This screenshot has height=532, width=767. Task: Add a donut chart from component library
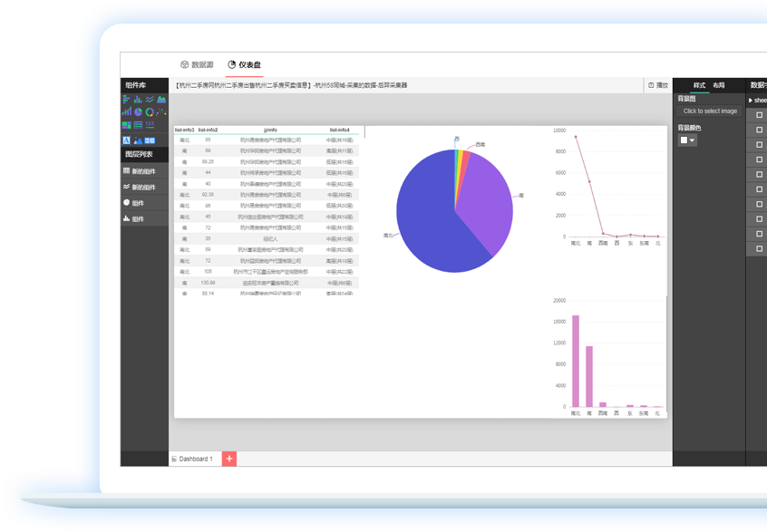pos(150,111)
